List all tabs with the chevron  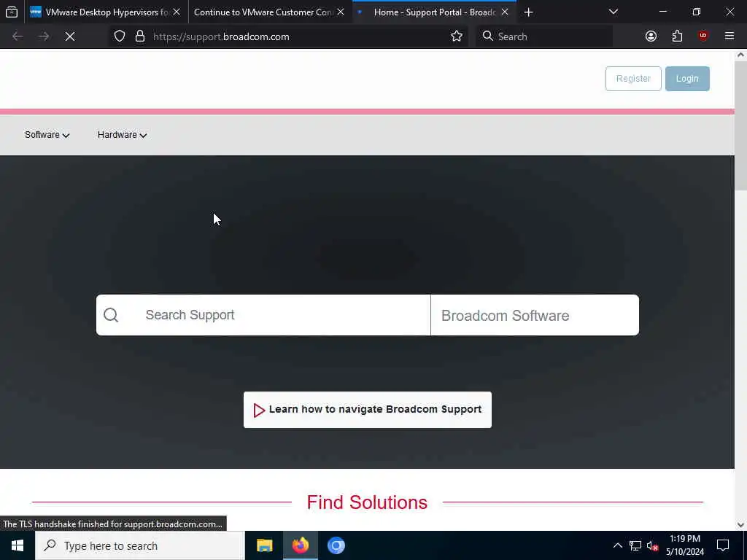(x=614, y=12)
